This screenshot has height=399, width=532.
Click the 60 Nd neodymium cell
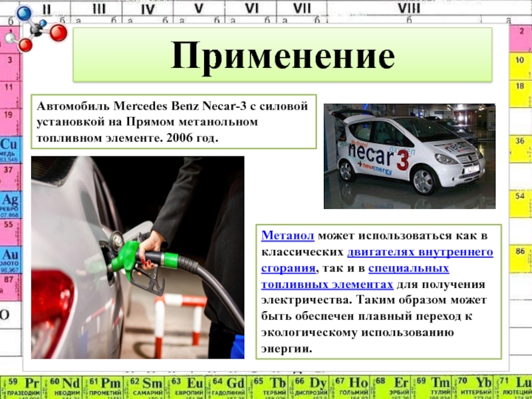click(62, 387)
